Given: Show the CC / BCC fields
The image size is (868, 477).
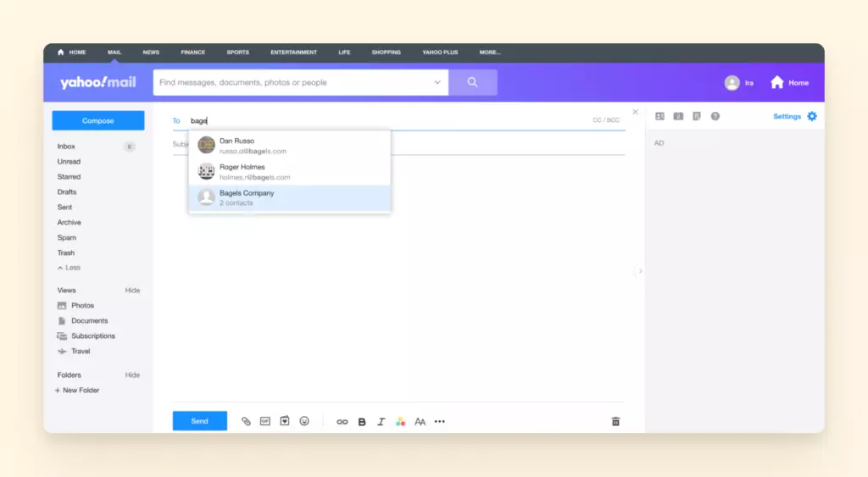Looking at the screenshot, I should click(x=606, y=120).
